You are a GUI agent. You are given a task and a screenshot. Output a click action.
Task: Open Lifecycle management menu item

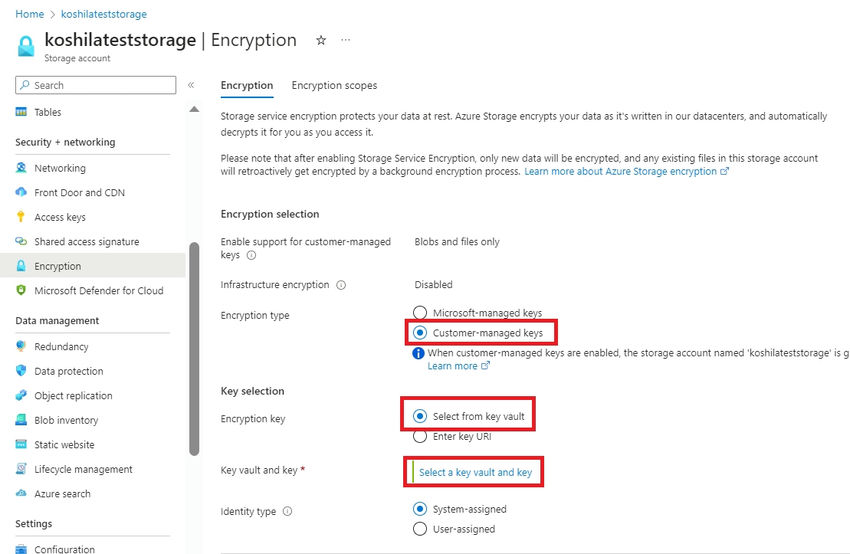click(83, 469)
